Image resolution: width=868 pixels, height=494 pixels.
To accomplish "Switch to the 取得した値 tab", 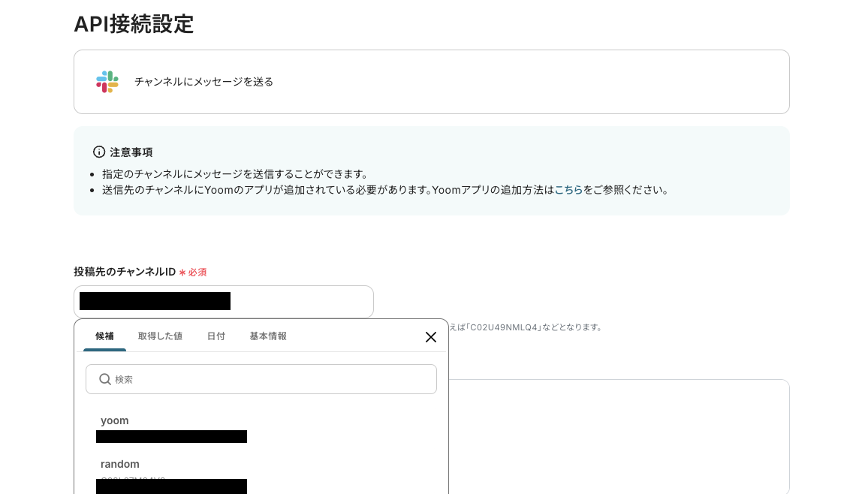I will point(160,336).
